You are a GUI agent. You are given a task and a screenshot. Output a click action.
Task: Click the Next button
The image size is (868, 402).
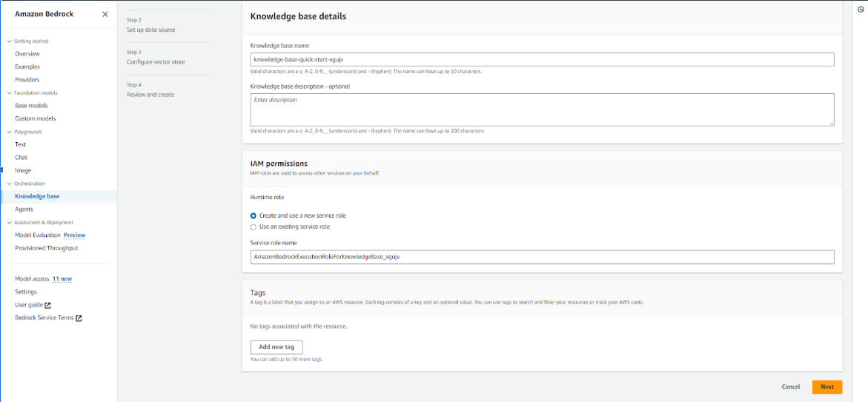[826, 386]
